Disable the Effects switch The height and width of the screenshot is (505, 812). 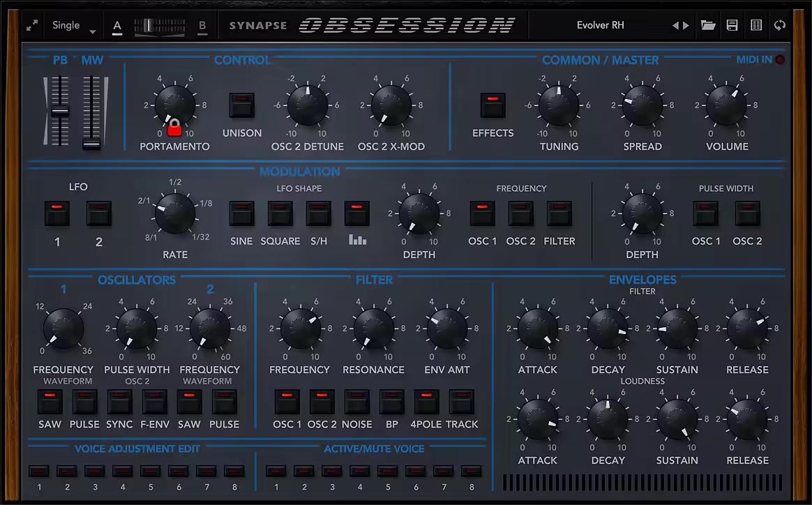tap(493, 105)
